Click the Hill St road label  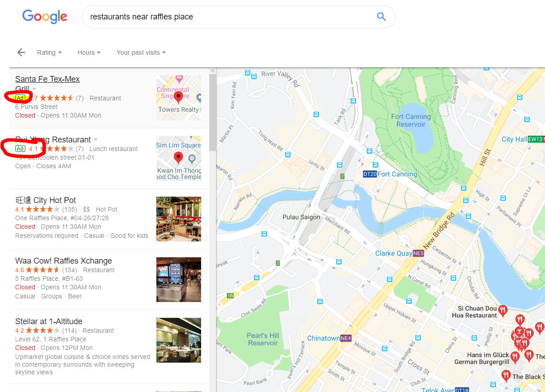pos(485,157)
